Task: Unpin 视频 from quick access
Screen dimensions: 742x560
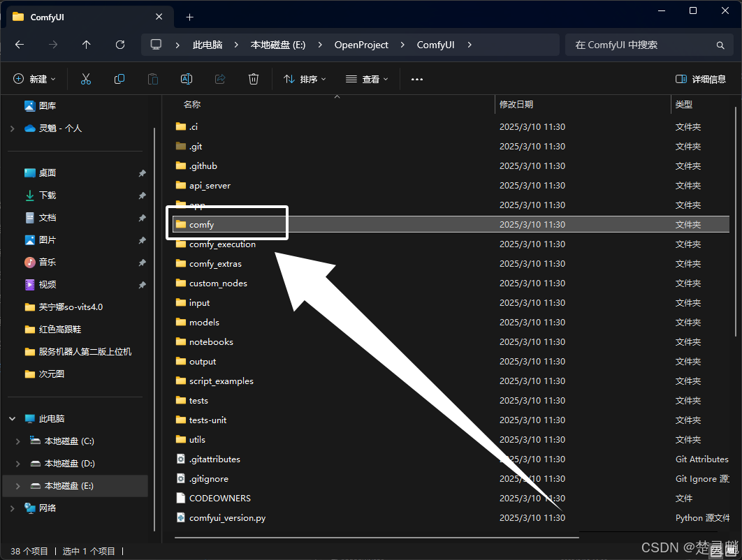Action: click(142, 285)
